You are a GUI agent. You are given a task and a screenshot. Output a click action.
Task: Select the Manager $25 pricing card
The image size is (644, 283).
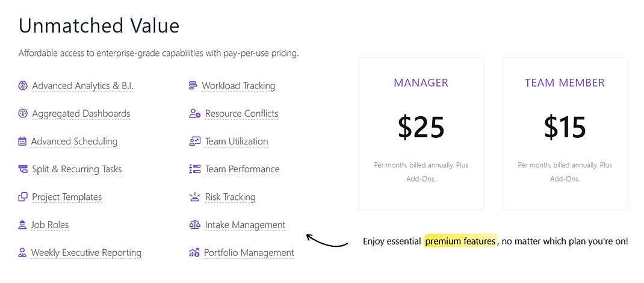pos(421,133)
